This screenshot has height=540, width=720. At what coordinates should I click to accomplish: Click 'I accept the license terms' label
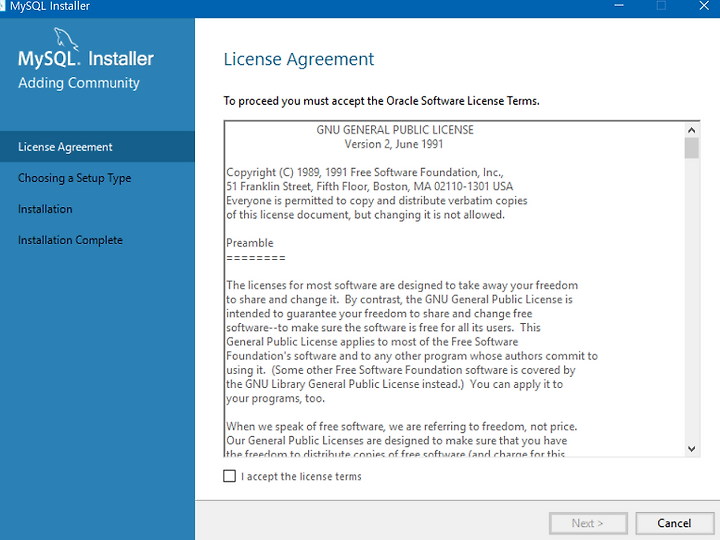[301, 476]
